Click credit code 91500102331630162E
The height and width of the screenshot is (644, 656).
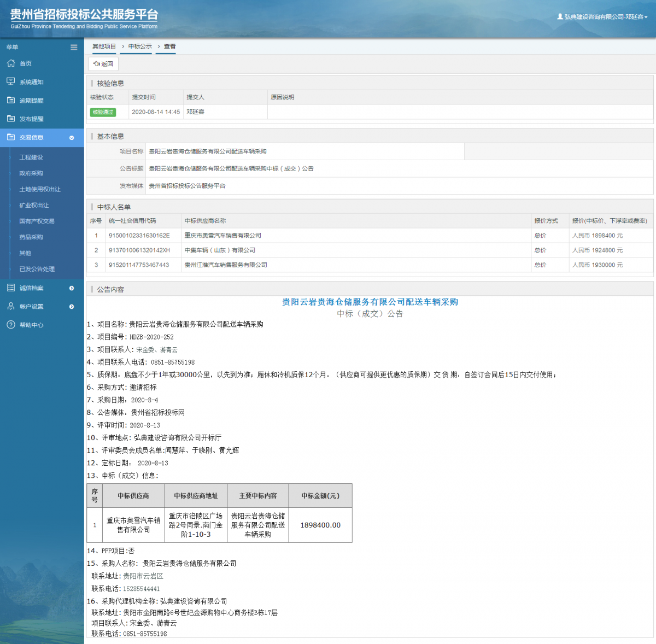139,236
